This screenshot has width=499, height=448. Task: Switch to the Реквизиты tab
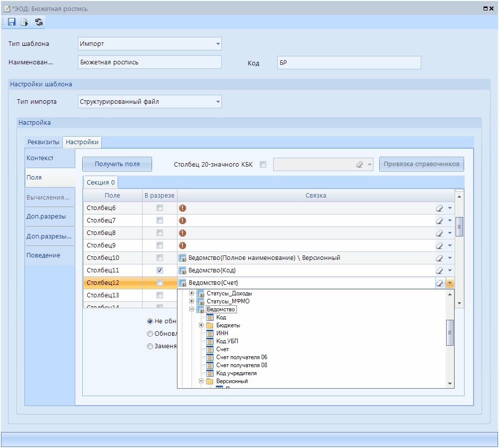click(x=43, y=142)
